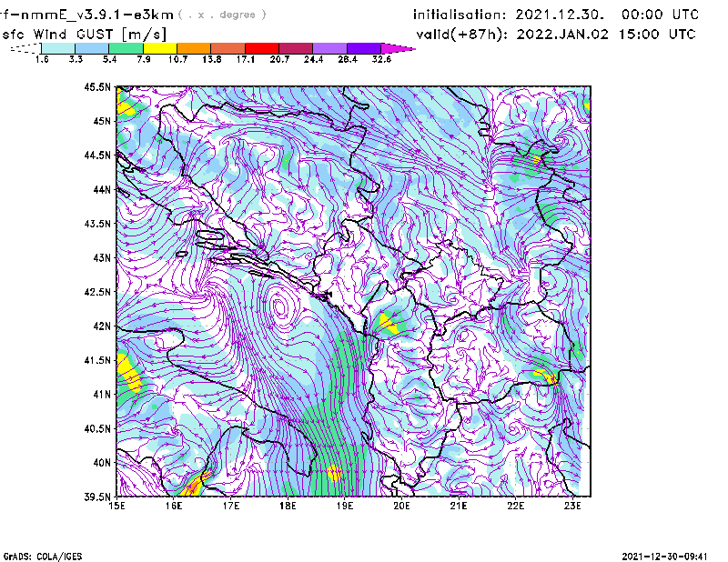The width and height of the screenshot is (728, 562).
Task: Click the legend value 13.8
Action: tap(212, 59)
